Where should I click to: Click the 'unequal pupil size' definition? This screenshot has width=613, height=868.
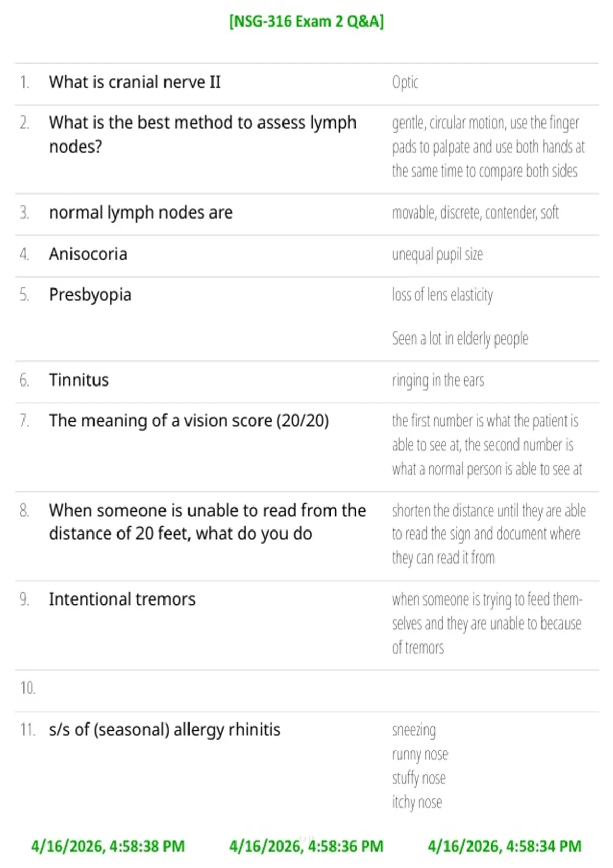437,254
